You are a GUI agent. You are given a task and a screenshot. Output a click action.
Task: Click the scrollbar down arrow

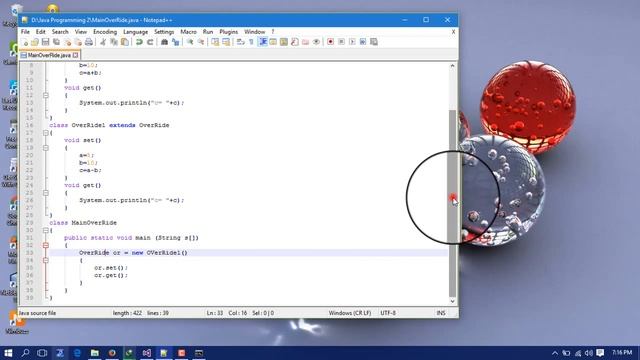452,301
